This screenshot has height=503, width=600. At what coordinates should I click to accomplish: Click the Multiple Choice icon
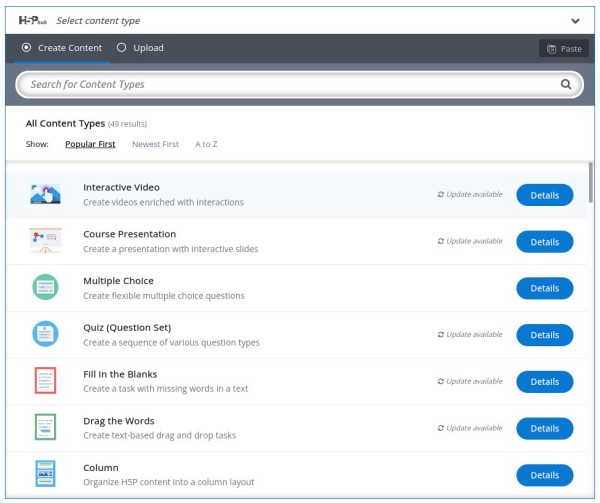(46, 287)
